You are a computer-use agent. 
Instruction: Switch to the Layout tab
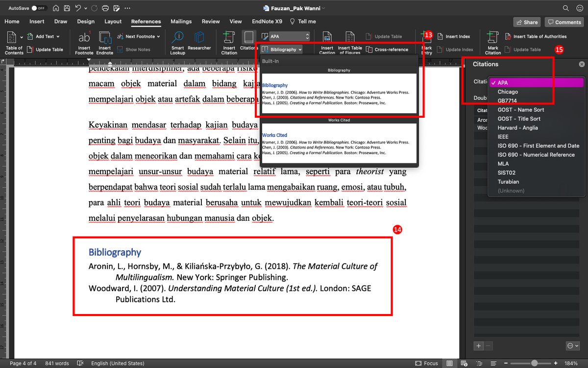click(113, 22)
